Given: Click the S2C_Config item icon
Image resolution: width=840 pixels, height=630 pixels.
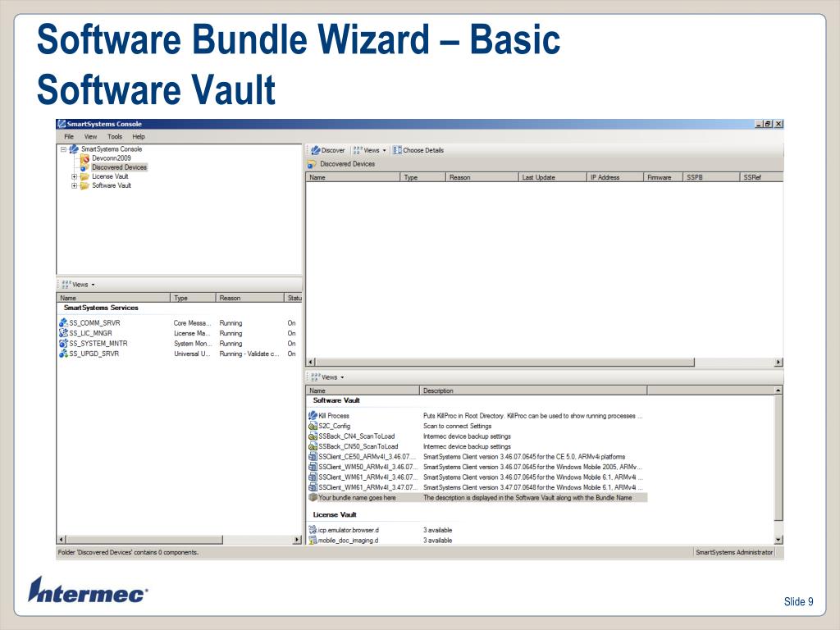Looking at the screenshot, I should tap(313, 426).
